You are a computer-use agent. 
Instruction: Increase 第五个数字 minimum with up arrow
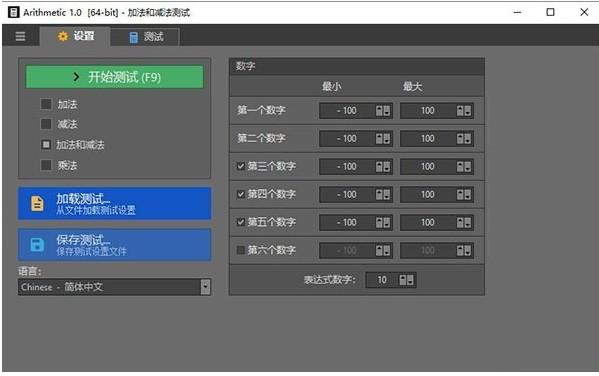[379, 222]
